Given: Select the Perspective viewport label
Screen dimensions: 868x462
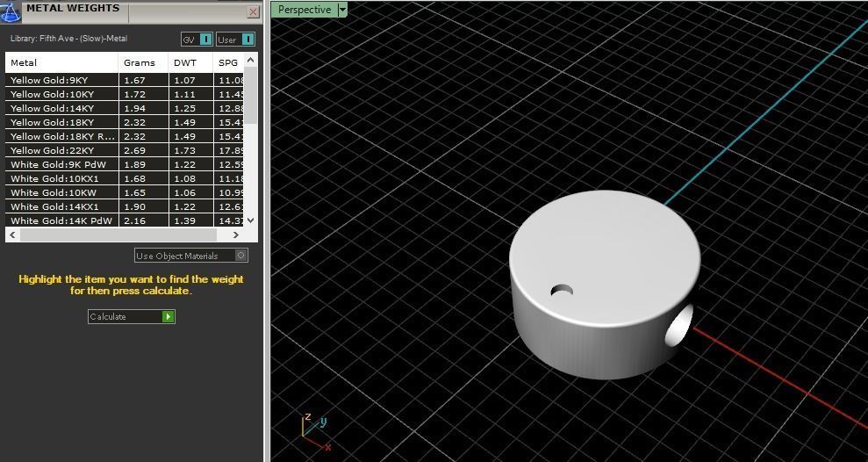Looking at the screenshot, I should (x=304, y=10).
